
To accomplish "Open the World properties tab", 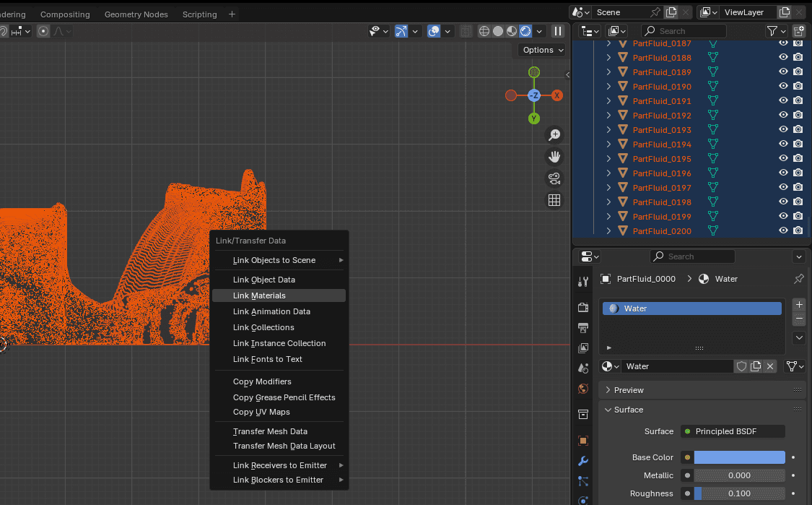I will coord(583,389).
